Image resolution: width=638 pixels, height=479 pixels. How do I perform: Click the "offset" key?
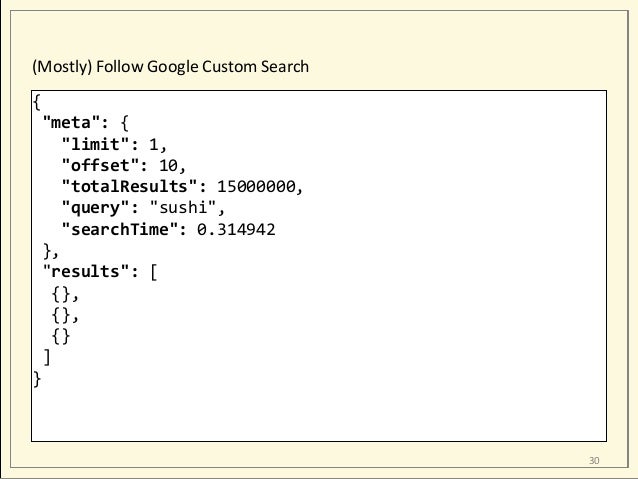click(x=105, y=165)
